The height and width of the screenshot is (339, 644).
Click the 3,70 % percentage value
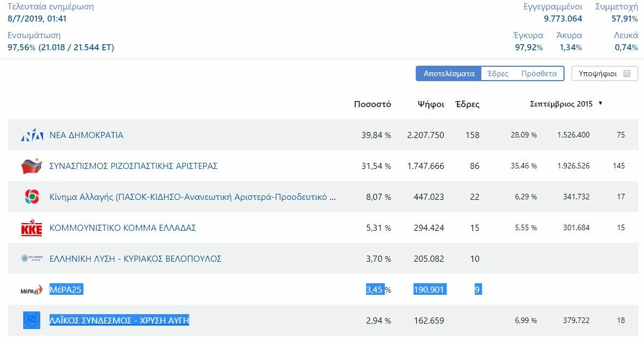379,259
